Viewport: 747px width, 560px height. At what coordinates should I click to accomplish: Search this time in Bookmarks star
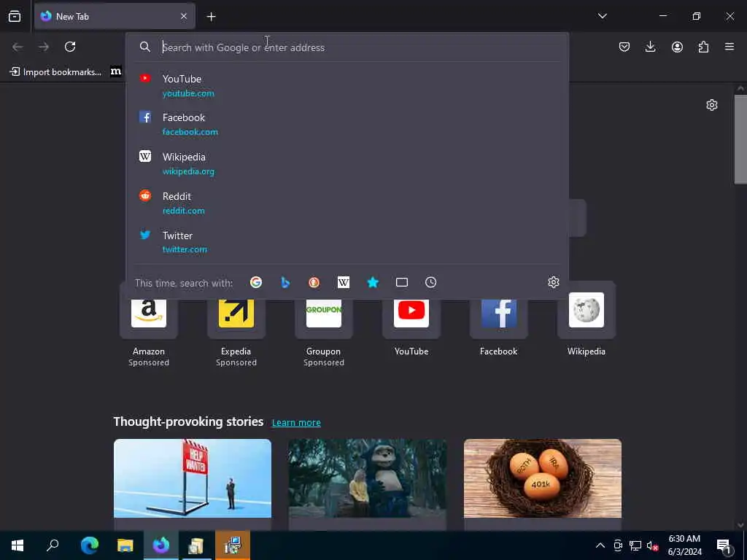373,282
